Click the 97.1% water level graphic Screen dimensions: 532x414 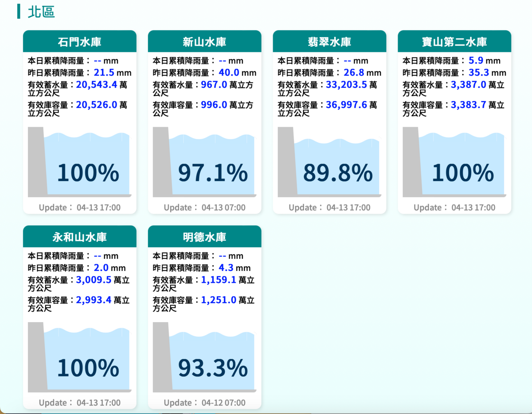(x=204, y=162)
